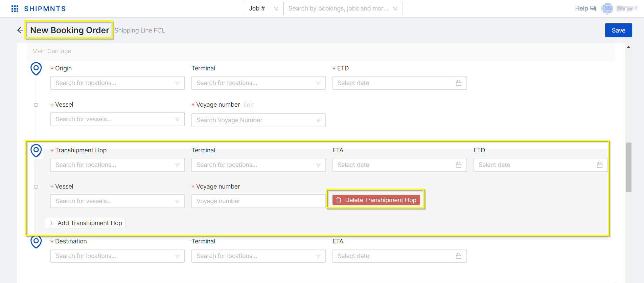The width and height of the screenshot is (644, 283).
Task: Click the Destination location pin icon
Action: pyautogui.click(x=36, y=242)
